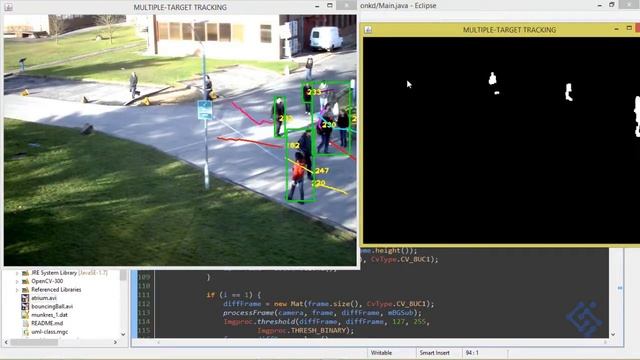Select the uml-class.mgc file icon
The height and width of the screenshot is (360, 640).
[25, 332]
